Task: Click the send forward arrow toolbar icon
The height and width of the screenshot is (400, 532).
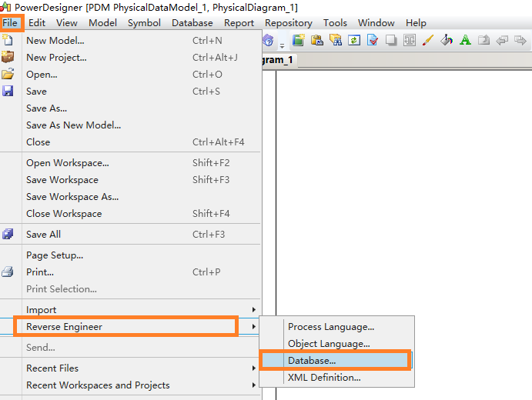Action: tap(520, 40)
